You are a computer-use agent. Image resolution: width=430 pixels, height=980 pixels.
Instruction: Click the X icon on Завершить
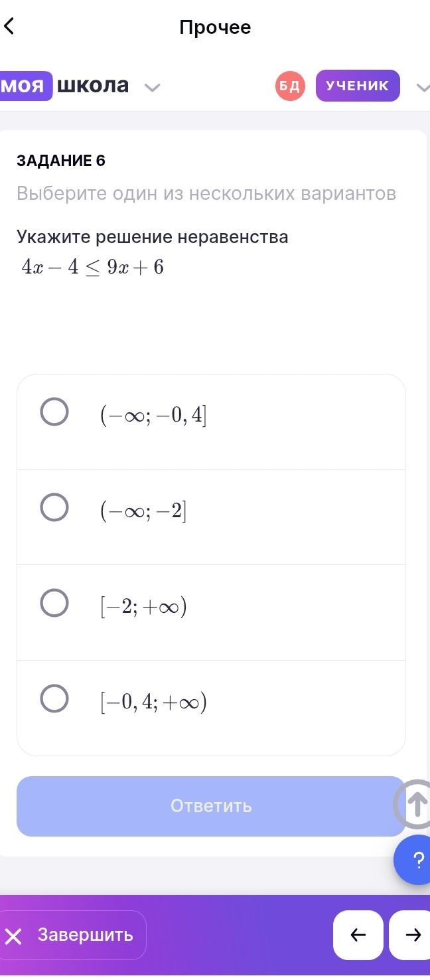click(x=13, y=936)
